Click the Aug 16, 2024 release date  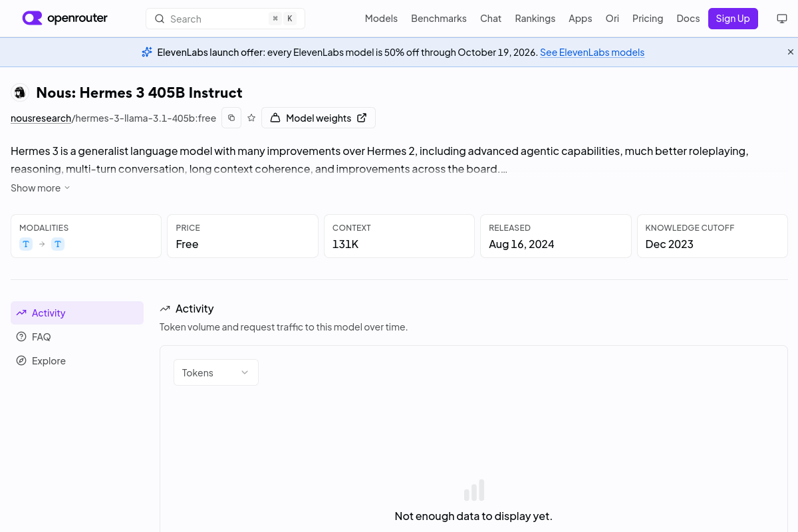[x=521, y=244]
